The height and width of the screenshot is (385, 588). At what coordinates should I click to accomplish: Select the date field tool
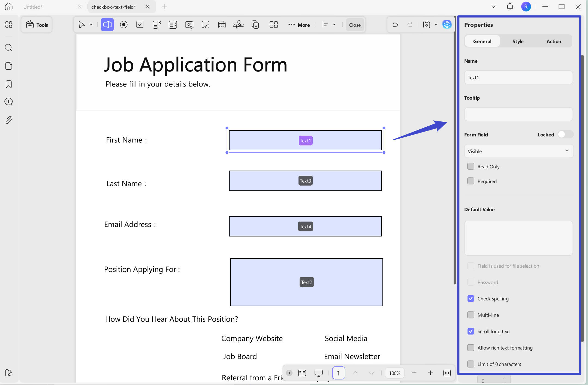(222, 25)
